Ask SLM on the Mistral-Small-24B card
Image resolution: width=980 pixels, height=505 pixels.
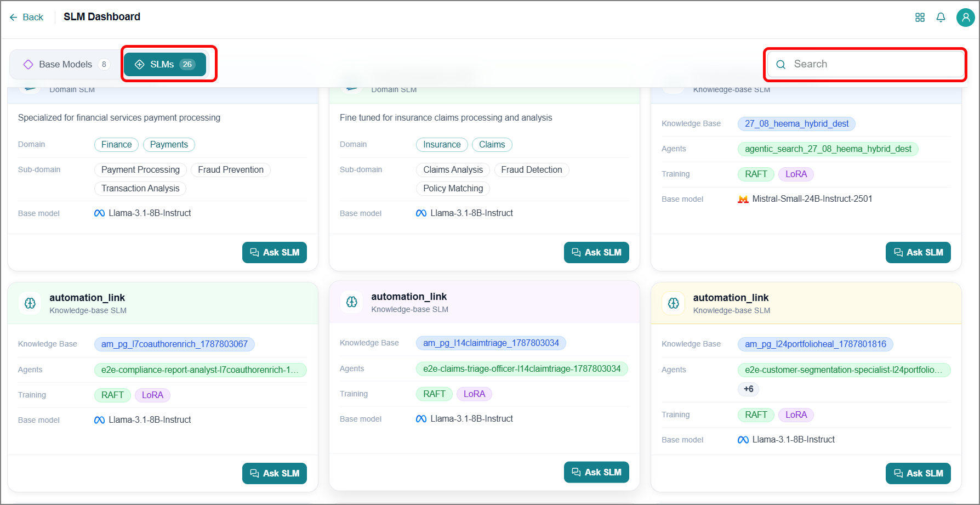pos(918,252)
